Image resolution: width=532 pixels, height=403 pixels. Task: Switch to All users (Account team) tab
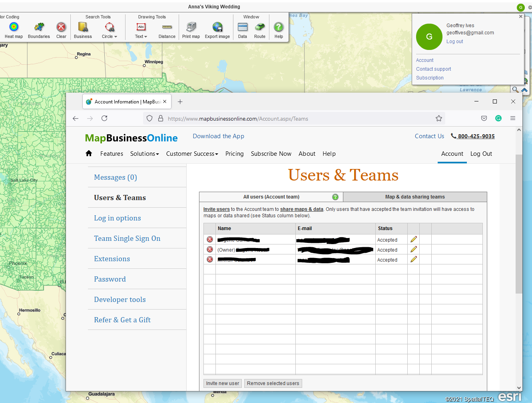pyautogui.click(x=271, y=197)
